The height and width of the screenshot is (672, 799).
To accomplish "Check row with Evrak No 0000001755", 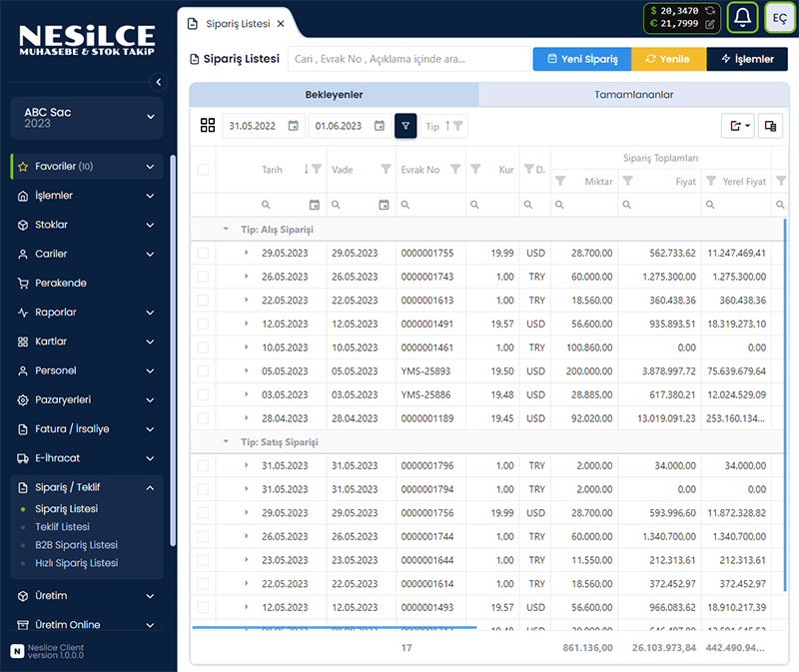I will [x=203, y=253].
